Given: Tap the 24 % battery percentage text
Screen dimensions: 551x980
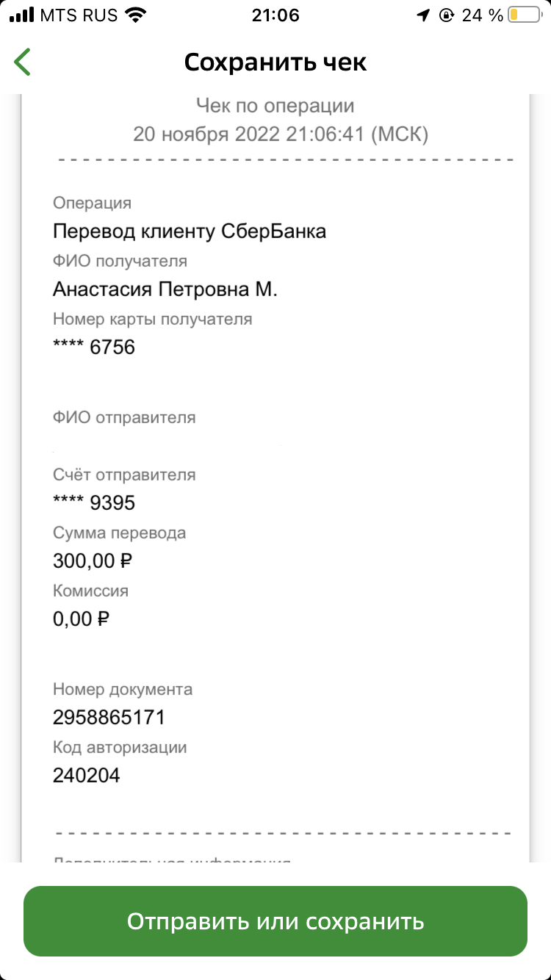Looking at the screenshot, I should 482,15.
